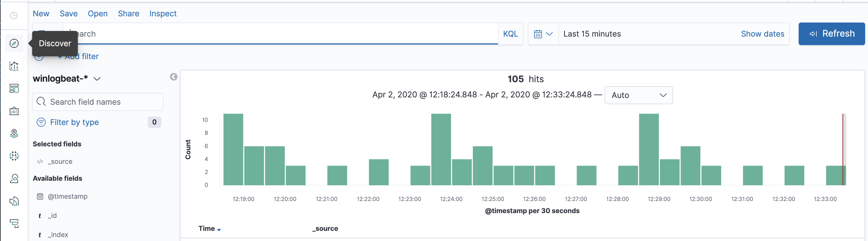This screenshot has height=241, width=868.
Task: Click the _index string type icon
Action: [40, 235]
